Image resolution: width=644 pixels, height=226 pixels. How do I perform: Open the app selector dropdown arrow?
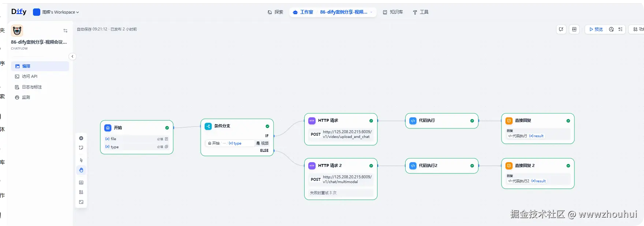pyautogui.click(x=371, y=12)
